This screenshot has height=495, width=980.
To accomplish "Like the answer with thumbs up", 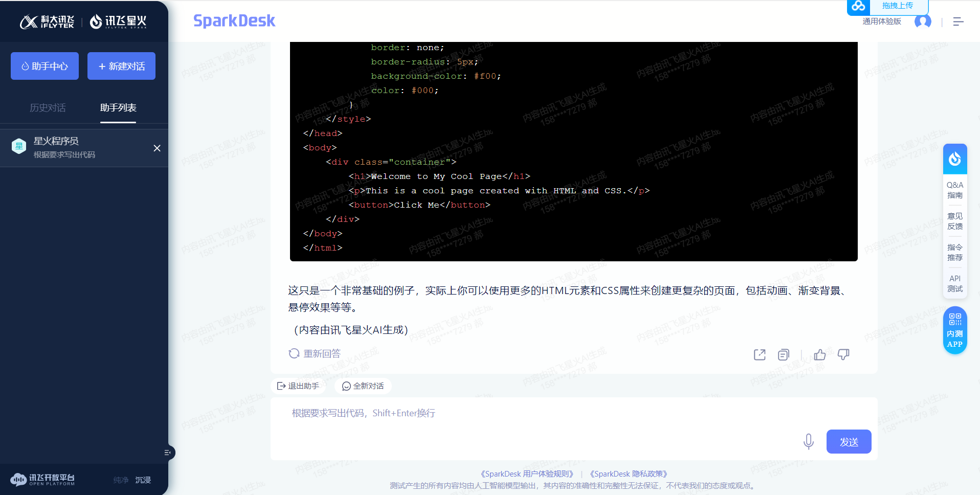I will pos(820,354).
